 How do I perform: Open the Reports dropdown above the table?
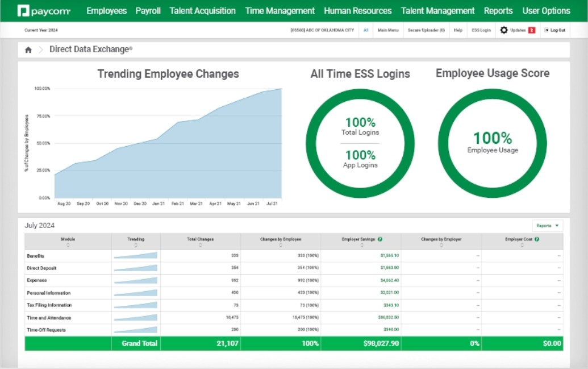click(547, 225)
